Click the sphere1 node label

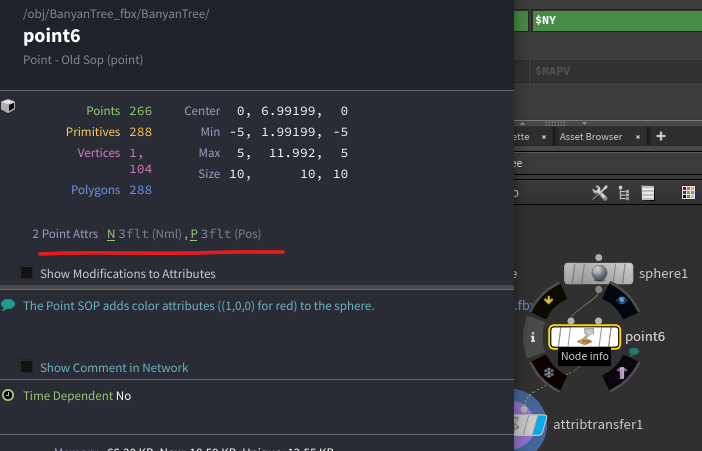click(663, 273)
